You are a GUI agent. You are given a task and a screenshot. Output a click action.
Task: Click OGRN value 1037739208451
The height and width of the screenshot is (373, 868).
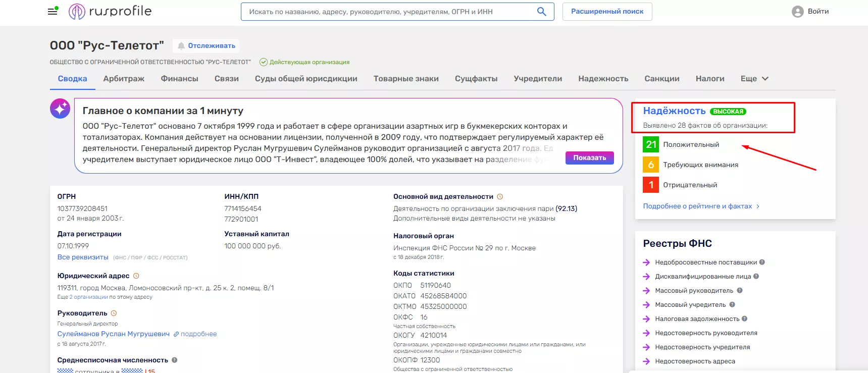pyautogui.click(x=82, y=209)
